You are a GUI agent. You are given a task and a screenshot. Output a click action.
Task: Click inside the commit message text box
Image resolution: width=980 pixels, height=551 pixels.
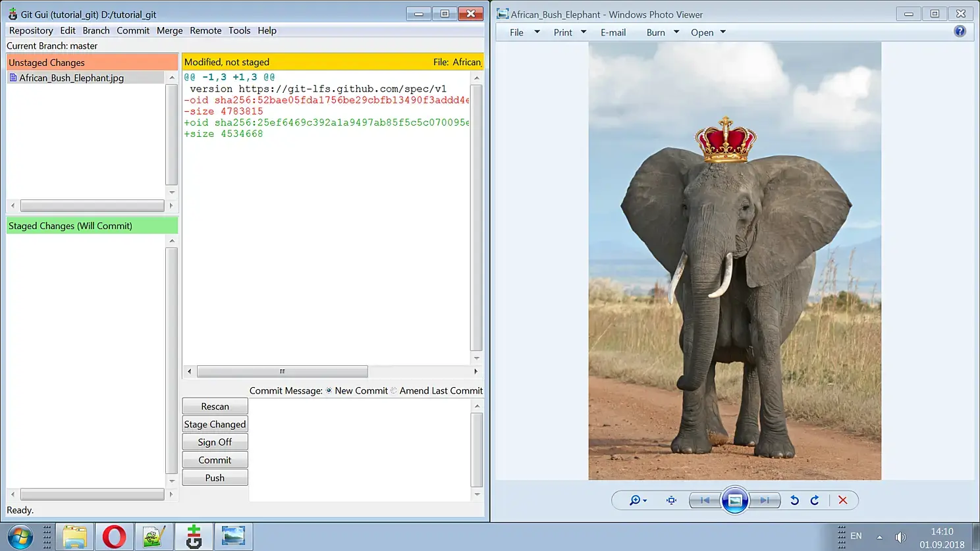[x=360, y=450]
